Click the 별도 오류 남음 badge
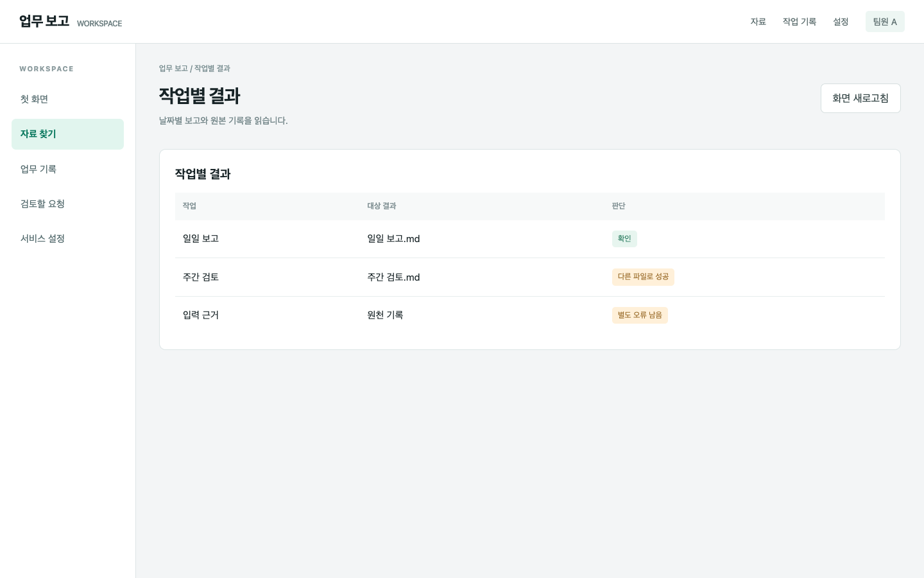The image size is (924, 578). click(640, 315)
